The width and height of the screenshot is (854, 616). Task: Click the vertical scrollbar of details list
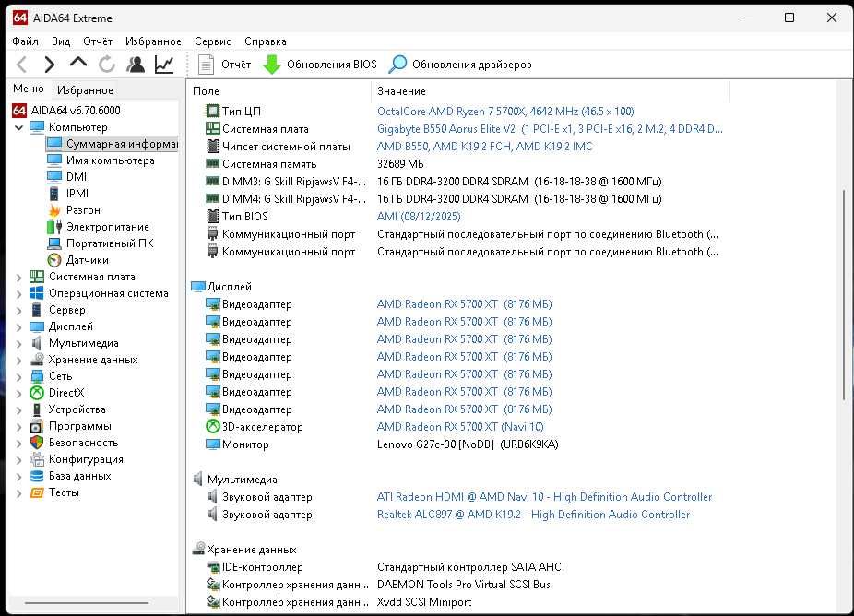click(844, 294)
